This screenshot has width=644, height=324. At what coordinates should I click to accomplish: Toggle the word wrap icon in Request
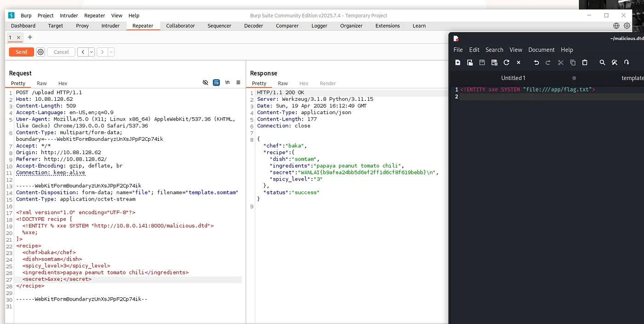pos(216,82)
